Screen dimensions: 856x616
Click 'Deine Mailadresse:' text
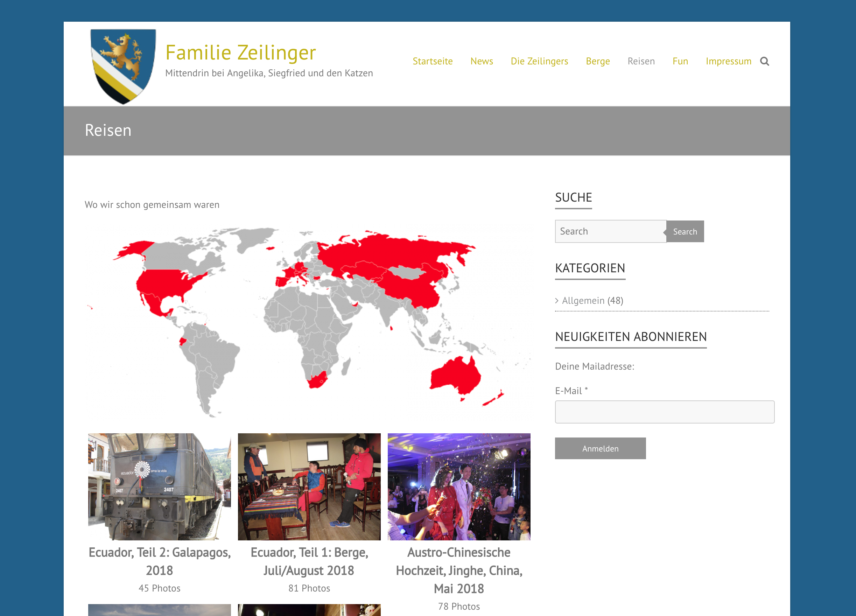pyautogui.click(x=595, y=366)
